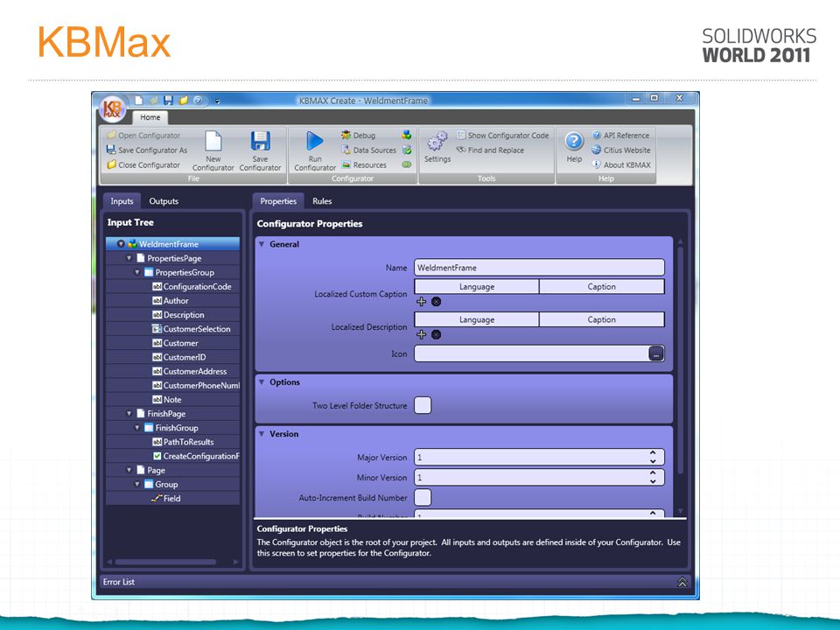Screen dimensions: 840x630
Task: Click the green icon next to Data Sources
Action: coord(407,150)
